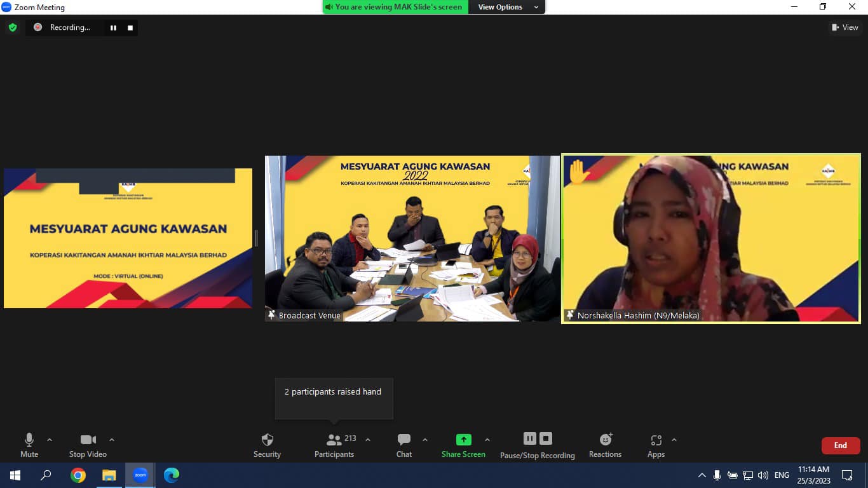Open the Reactions menu
The width and height of the screenshot is (868, 488).
605,445
